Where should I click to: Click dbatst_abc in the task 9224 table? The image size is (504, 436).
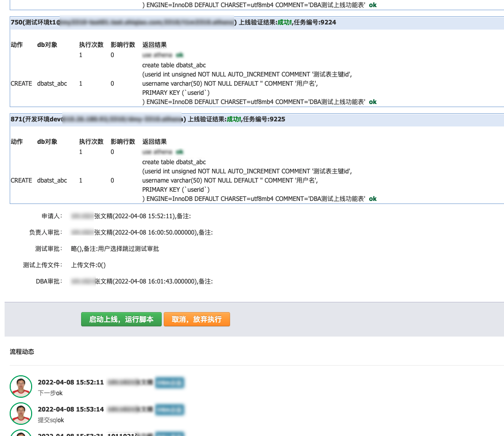[52, 84]
